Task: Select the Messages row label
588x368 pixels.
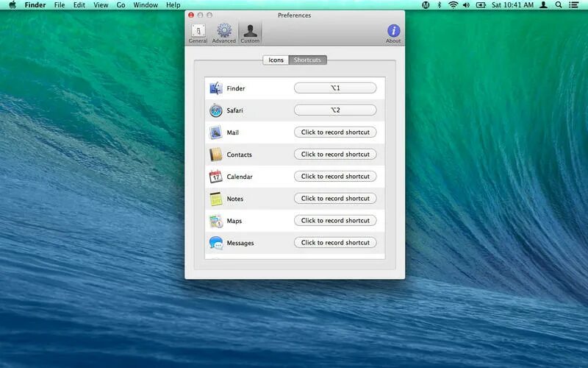Action: click(x=240, y=244)
